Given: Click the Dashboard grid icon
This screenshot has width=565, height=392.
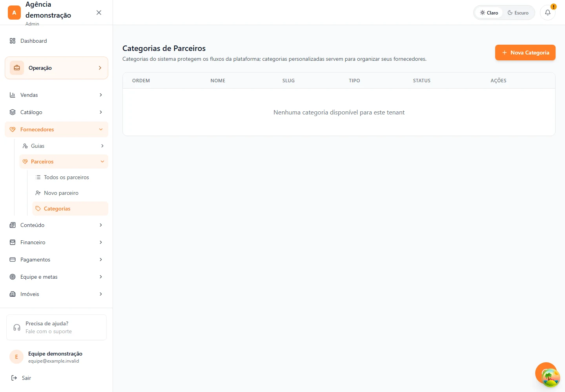Looking at the screenshot, I should 13,41.
